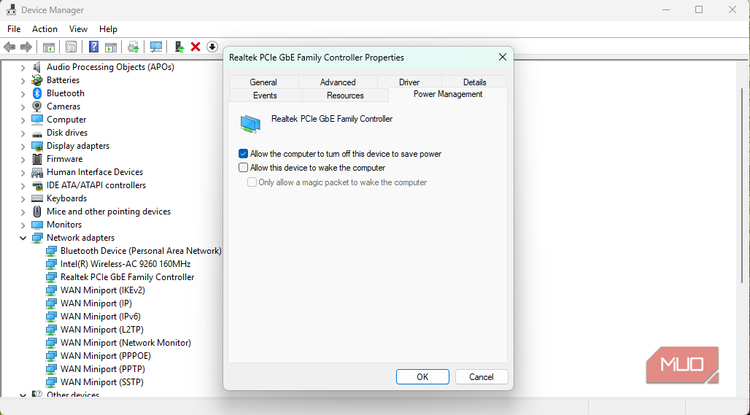Click the Mice and other pointing devices icon

click(37, 211)
